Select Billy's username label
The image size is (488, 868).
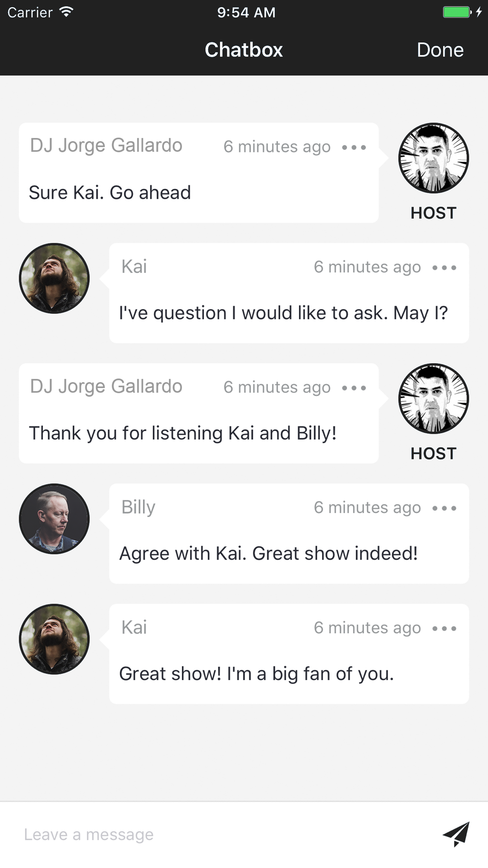(x=138, y=507)
